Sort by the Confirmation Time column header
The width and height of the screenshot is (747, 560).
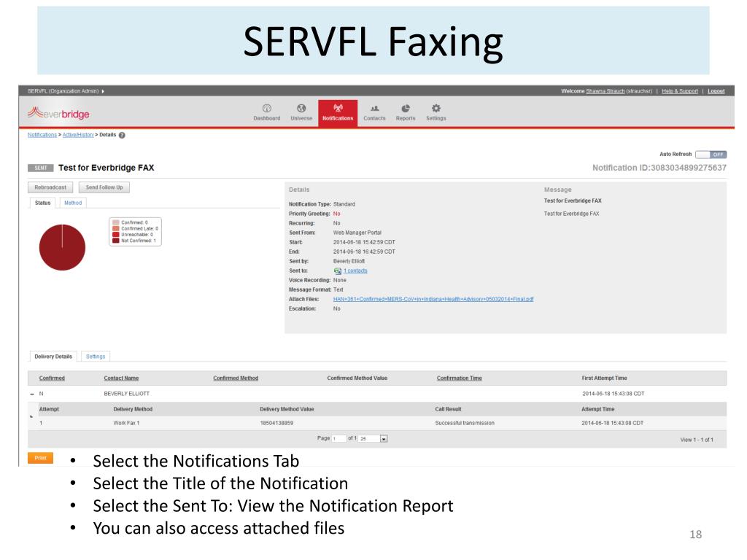click(x=460, y=378)
